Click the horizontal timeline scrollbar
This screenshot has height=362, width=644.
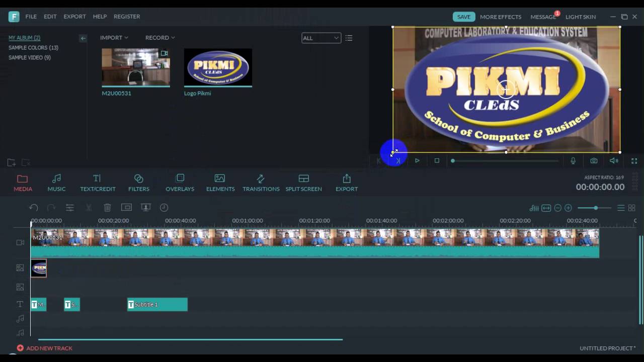click(x=190, y=339)
